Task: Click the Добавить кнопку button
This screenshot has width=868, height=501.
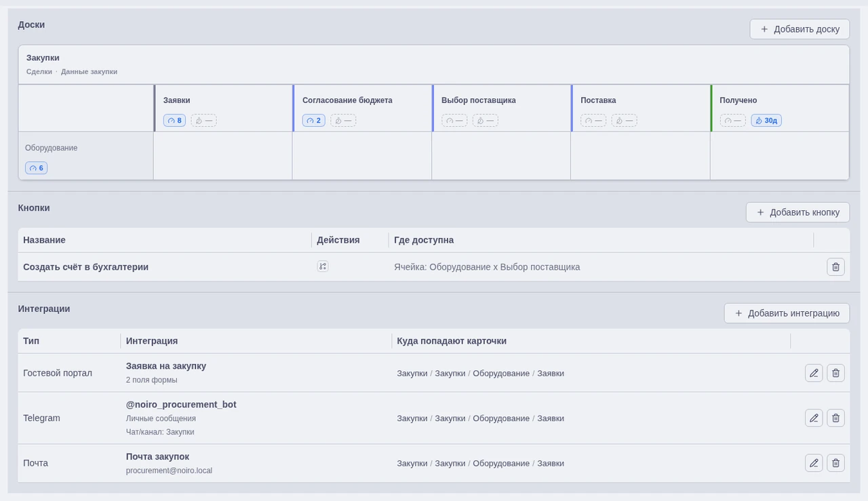Action: point(797,212)
